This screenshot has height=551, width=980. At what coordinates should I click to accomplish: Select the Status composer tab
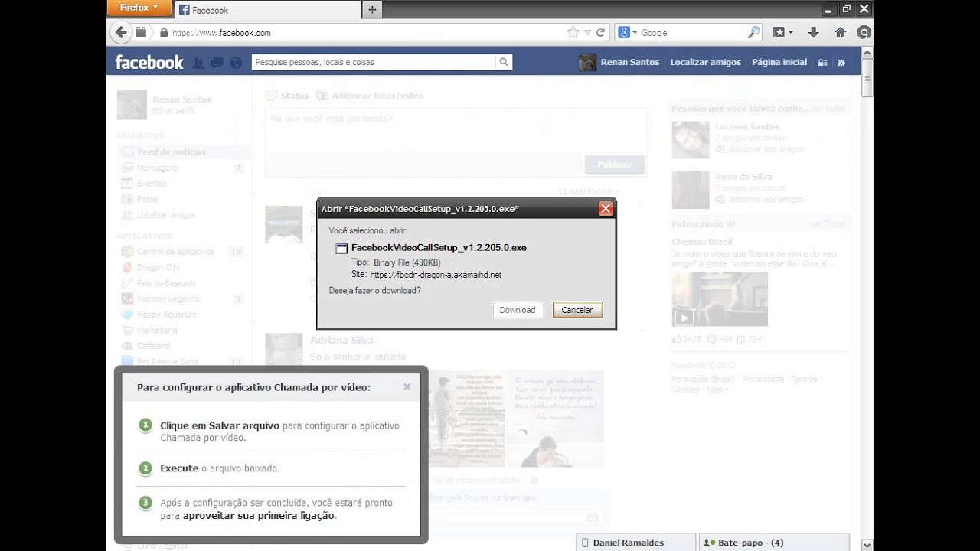click(x=288, y=96)
